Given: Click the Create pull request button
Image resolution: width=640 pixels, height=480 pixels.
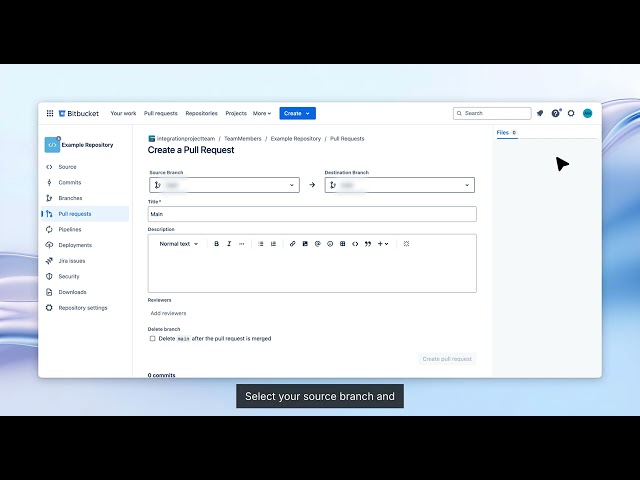Looking at the screenshot, I should (x=447, y=359).
